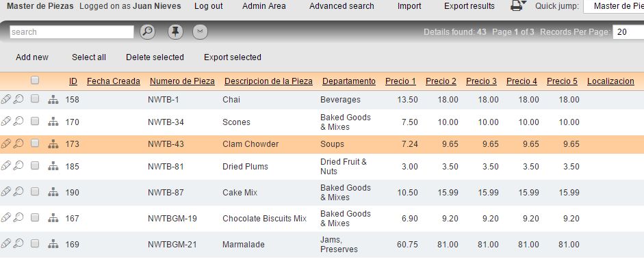Click edit pencil icon for Chai row
The height and width of the screenshot is (259, 644).
click(5, 99)
